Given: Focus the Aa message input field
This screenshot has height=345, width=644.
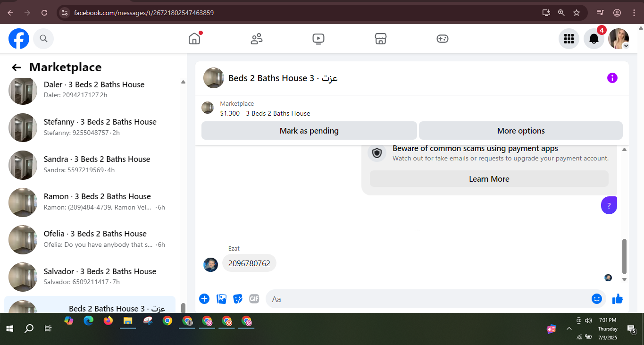Looking at the screenshot, I should (x=429, y=299).
